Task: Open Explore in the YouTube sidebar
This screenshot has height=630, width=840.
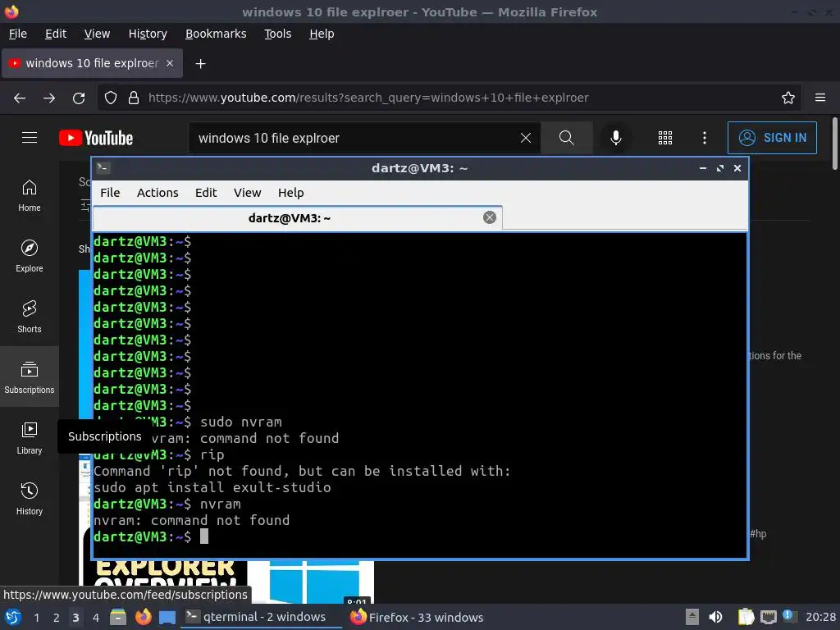Action: [30, 256]
